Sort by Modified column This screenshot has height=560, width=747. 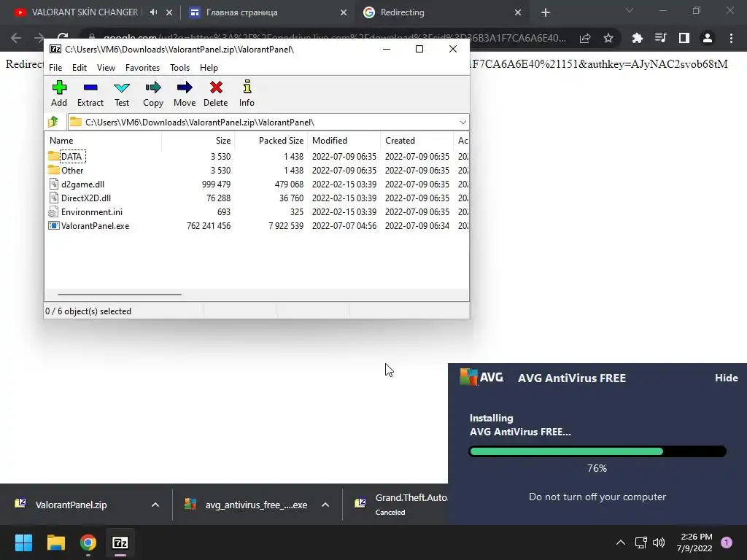coord(344,141)
